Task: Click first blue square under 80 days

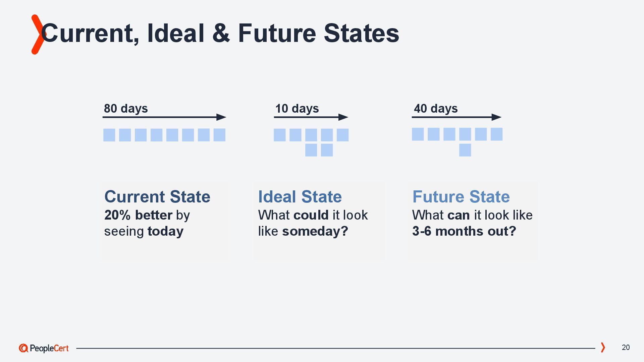Action: 109,135
